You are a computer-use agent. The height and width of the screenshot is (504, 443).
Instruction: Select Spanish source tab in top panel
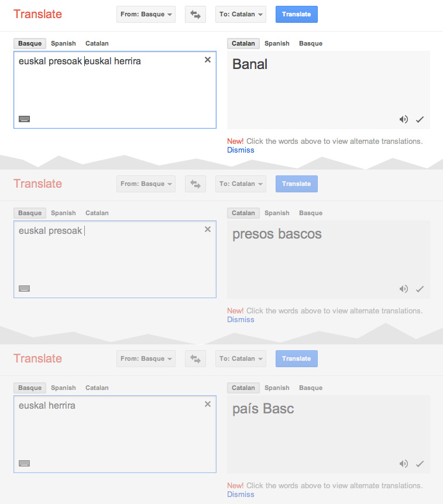click(x=63, y=43)
